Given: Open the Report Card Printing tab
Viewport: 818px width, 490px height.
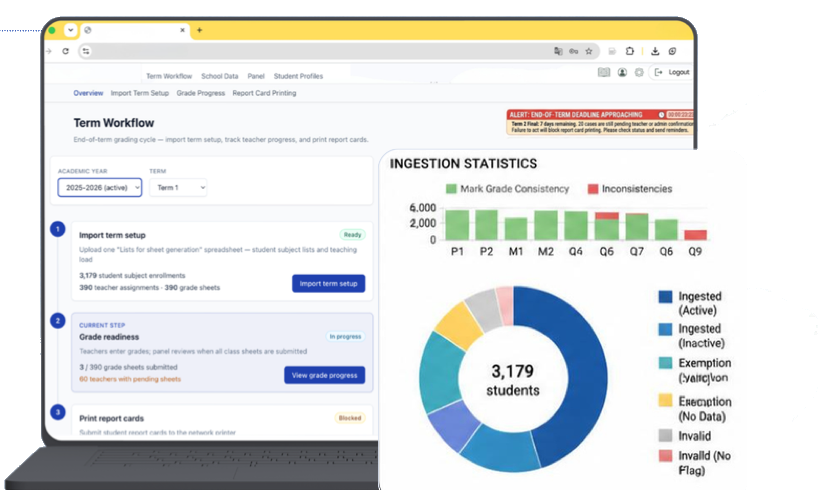Looking at the screenshot, I should tap(264, 93).
